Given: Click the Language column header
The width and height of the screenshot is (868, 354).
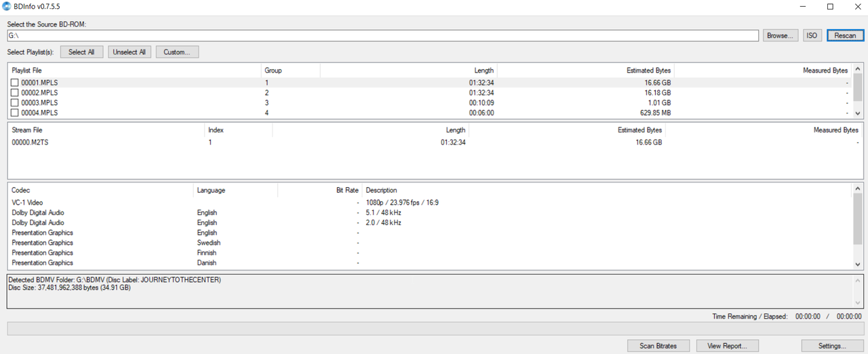Looking at the screenshot, I should (236, 191).
